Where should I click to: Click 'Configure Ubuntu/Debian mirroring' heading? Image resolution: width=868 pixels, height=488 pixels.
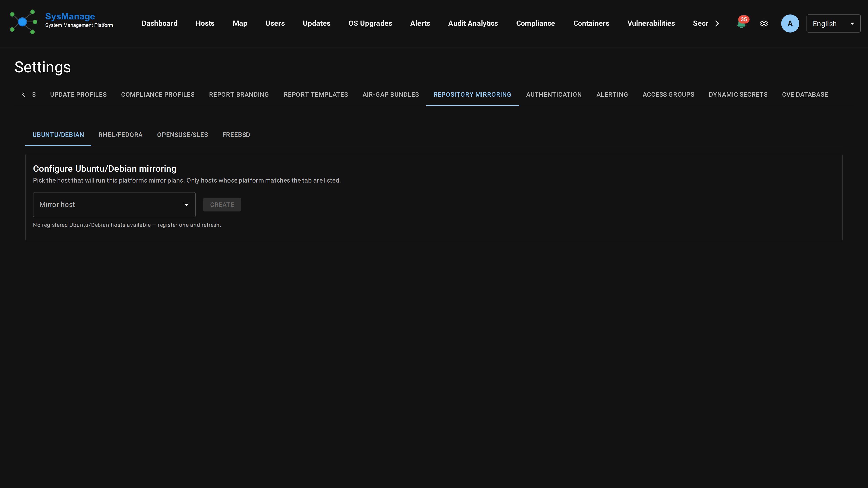(x=104, y=169)
